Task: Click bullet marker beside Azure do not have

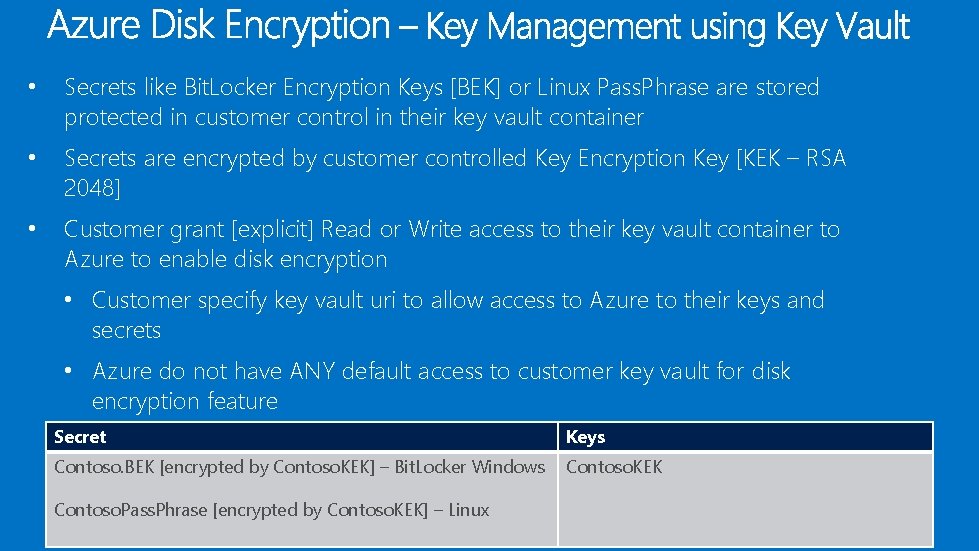Action: click(68, 371)
